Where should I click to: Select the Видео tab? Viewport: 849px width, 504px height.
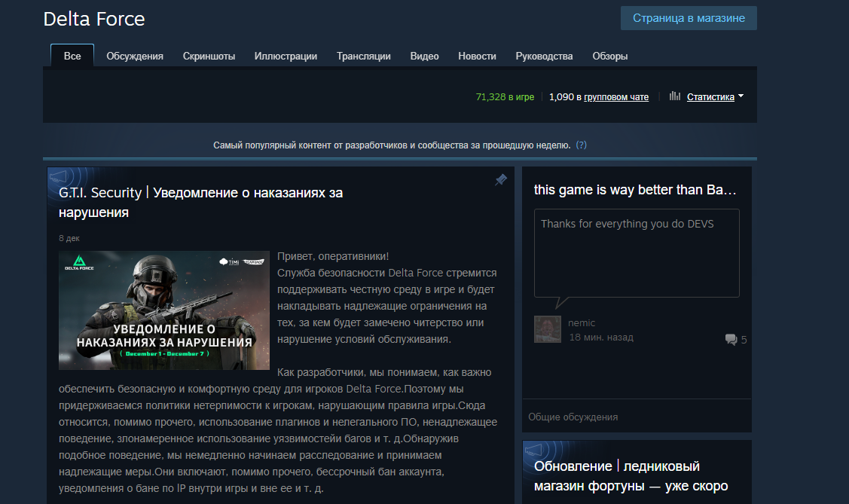point(425,56)
